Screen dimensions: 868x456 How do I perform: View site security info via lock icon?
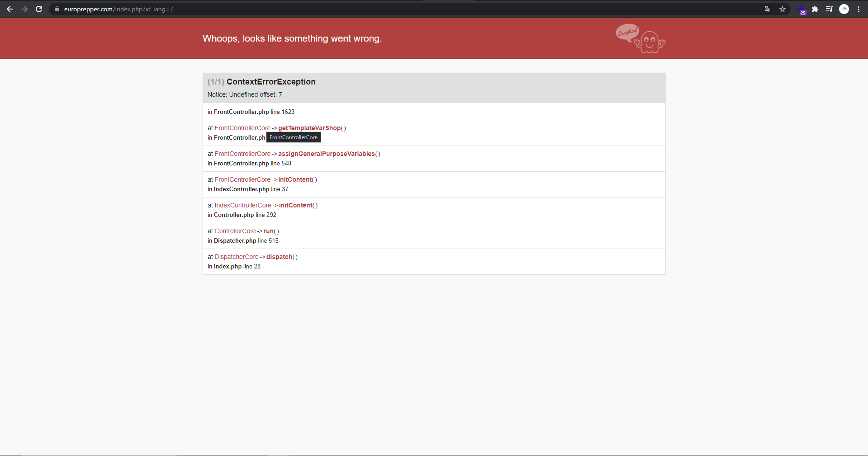click(57, 9)
